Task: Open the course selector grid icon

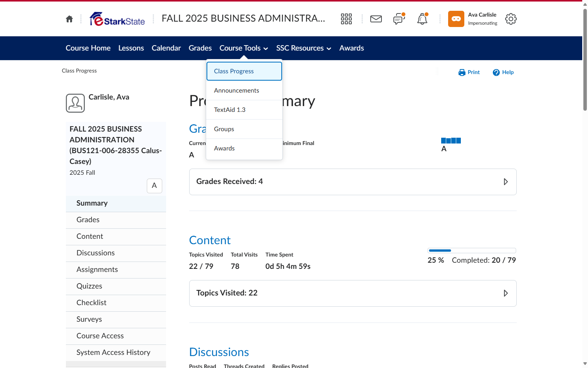Action: (x=346, y=19)
